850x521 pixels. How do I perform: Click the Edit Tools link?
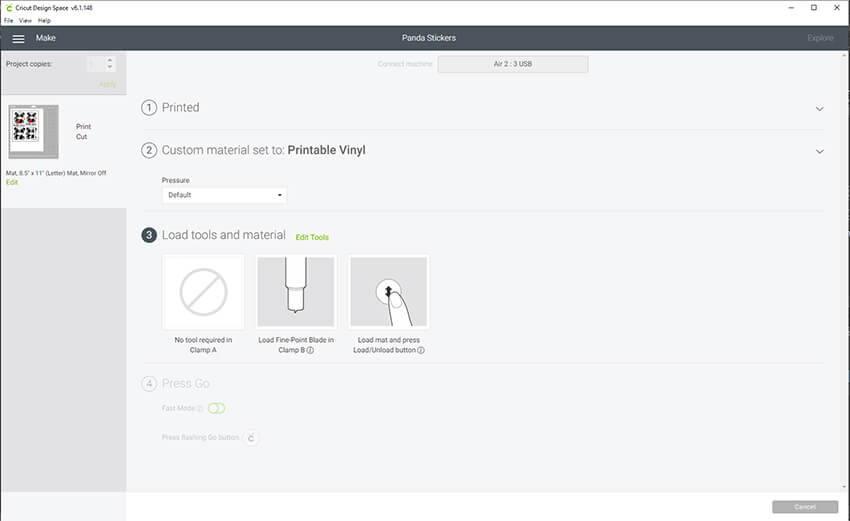(312, 237)
